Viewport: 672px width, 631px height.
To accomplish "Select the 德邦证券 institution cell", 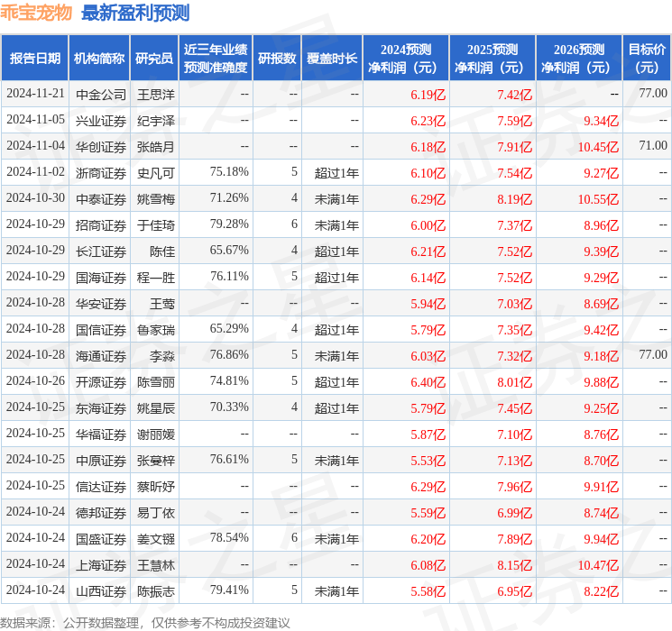I will [101, 513].
